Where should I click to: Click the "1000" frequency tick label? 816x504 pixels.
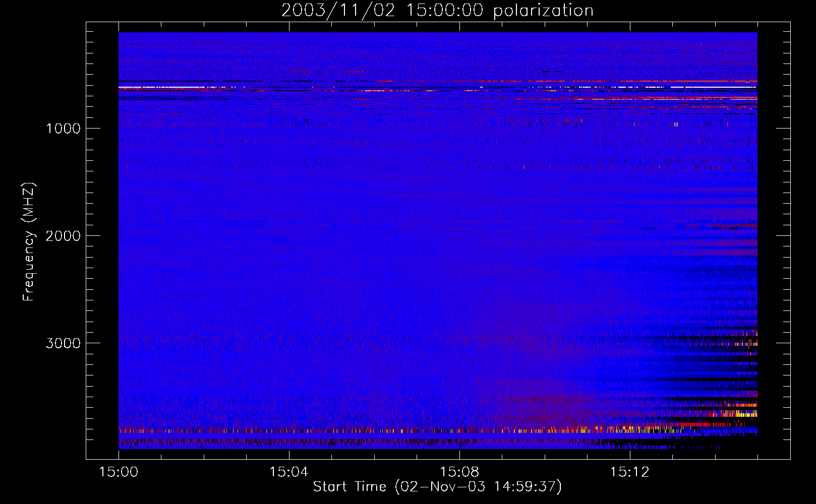pyautogui.click(x=64, y=129)
